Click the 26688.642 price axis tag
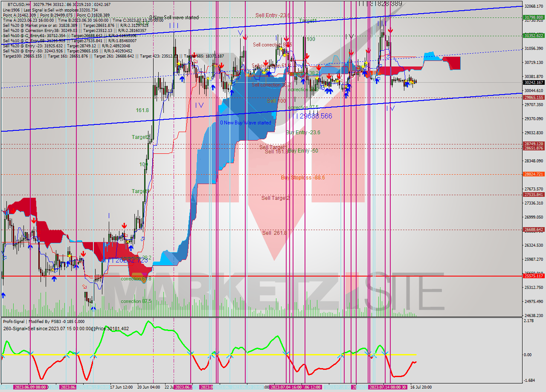This screenshot has height=392, width=546. pyautogui.click(x=533, y=229)
